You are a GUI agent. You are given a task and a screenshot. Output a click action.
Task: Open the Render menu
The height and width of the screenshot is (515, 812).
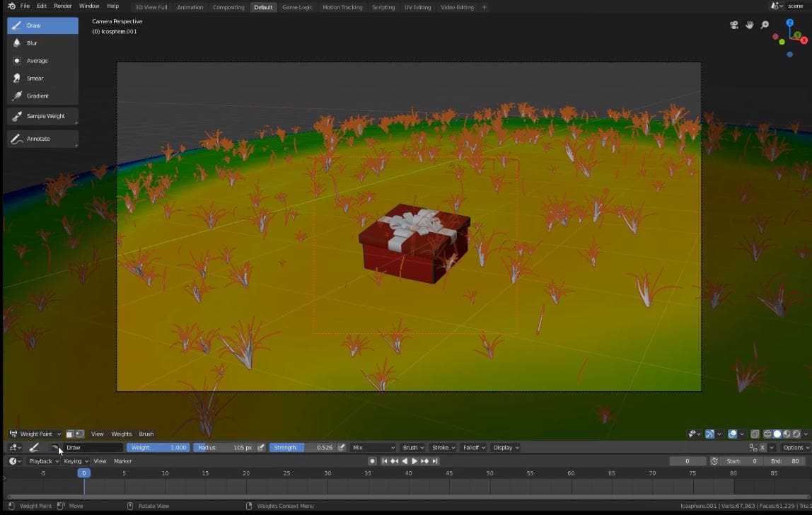63,6
